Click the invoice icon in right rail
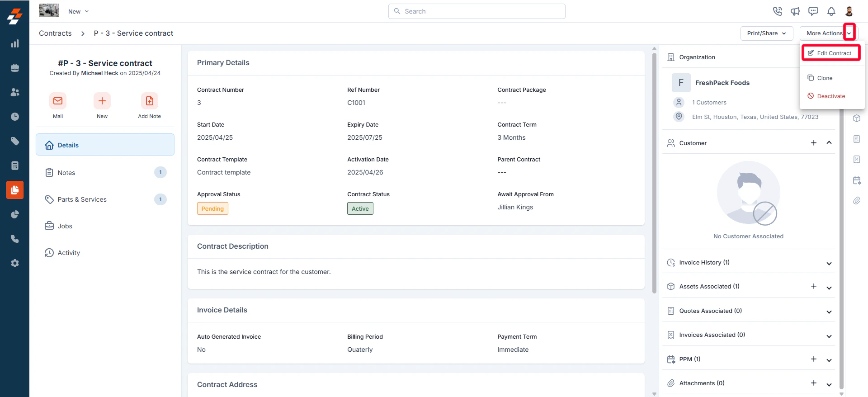 click(x=857, y=160)
